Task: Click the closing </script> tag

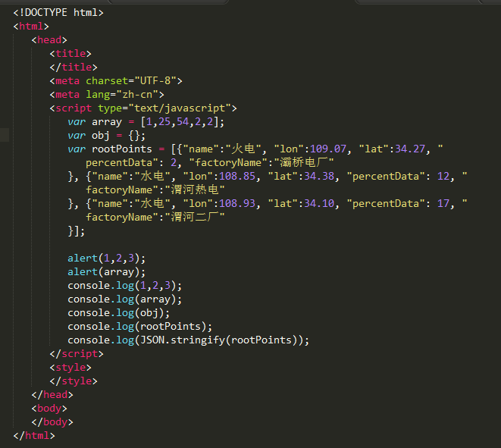Action: tap(77, 354)
